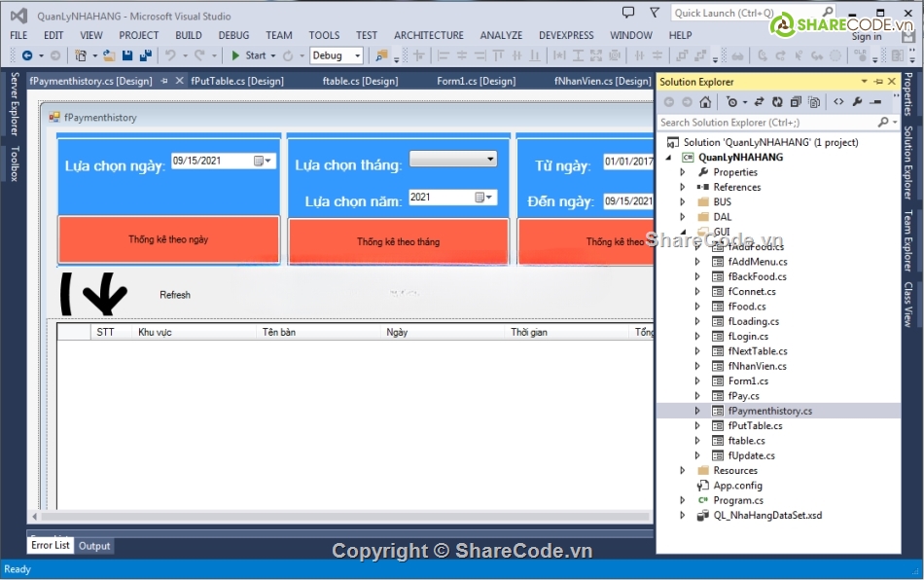
Task: Click the View Code icon in Solution Explorer
Action: [838, 102]
